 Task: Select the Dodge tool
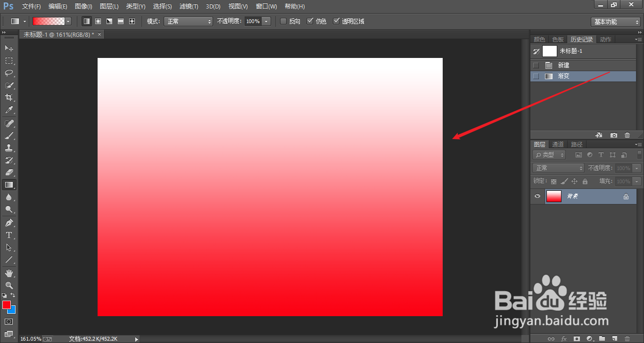point(9,209)
